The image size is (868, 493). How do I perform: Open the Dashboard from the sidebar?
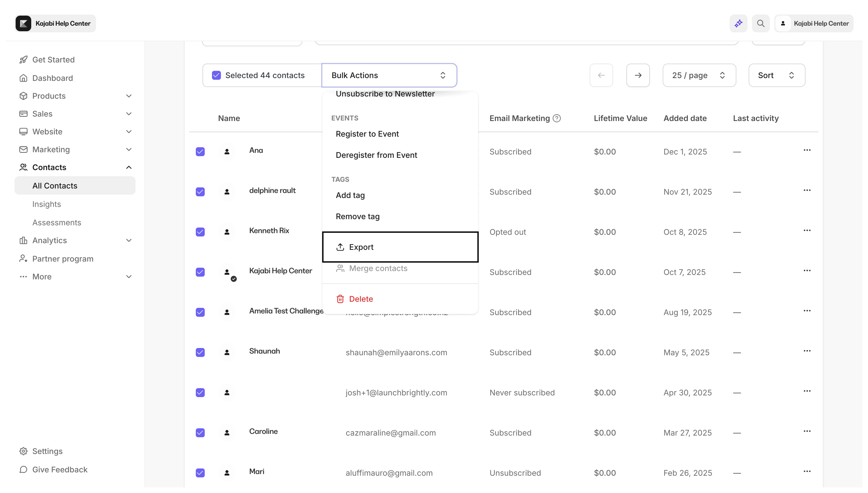[x=52, y=78]
